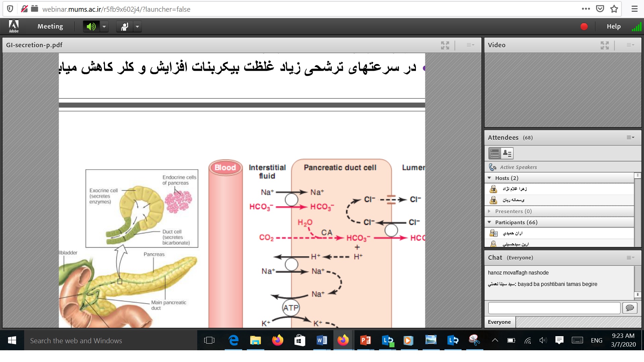Screen dimensions: 644x362
Task: Collapse the Hosts (2) group
Action: pos(489,178)
